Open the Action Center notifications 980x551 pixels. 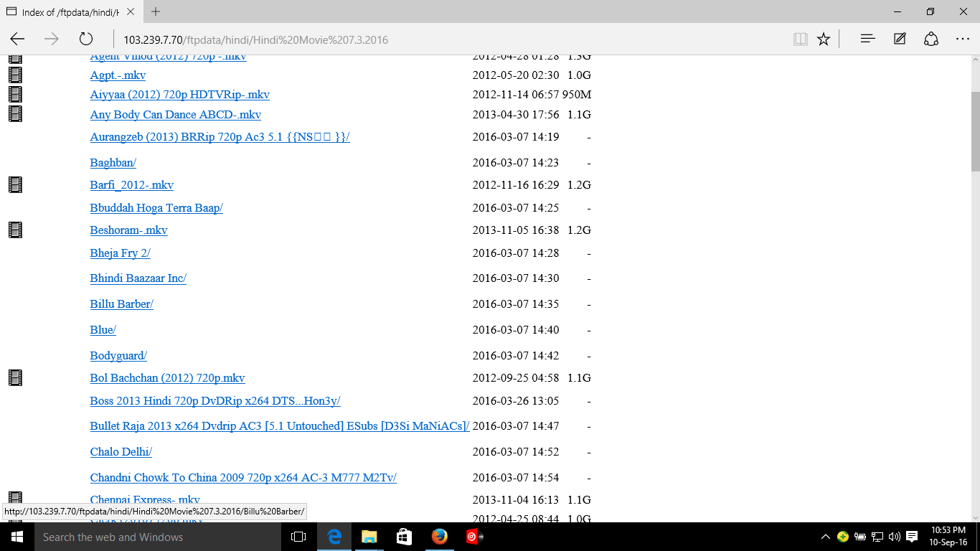(912, 537)
